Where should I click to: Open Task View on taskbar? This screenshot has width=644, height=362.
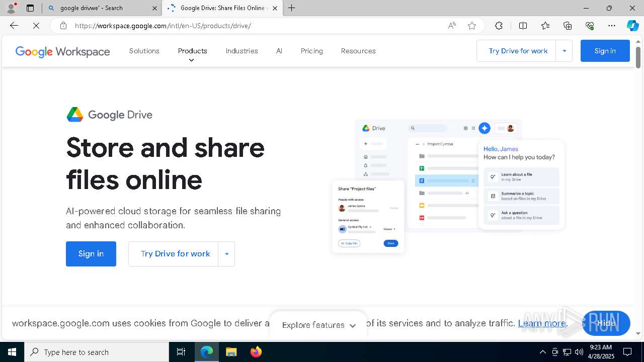[181, 352]
